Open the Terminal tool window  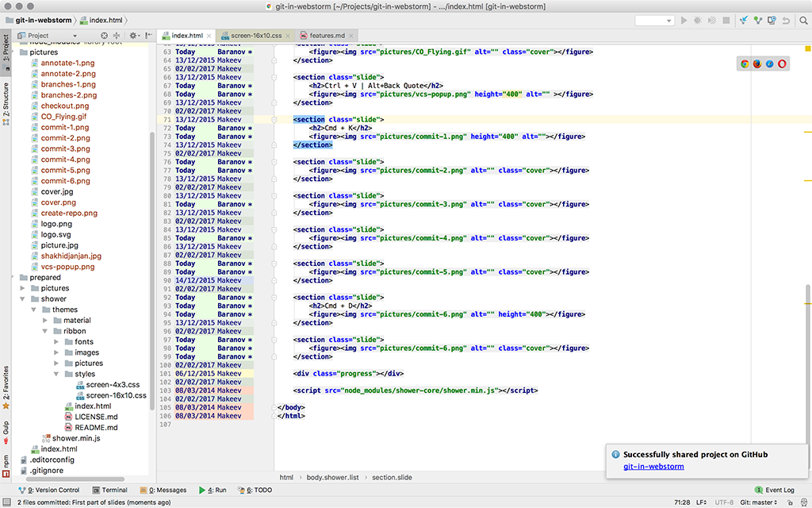click(109, 490)
